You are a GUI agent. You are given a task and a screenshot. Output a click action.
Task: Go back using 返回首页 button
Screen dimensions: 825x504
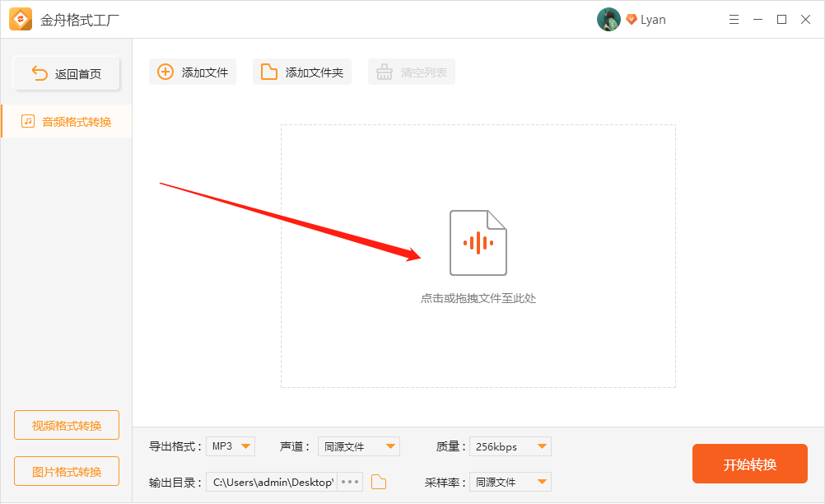coord(67,74)
